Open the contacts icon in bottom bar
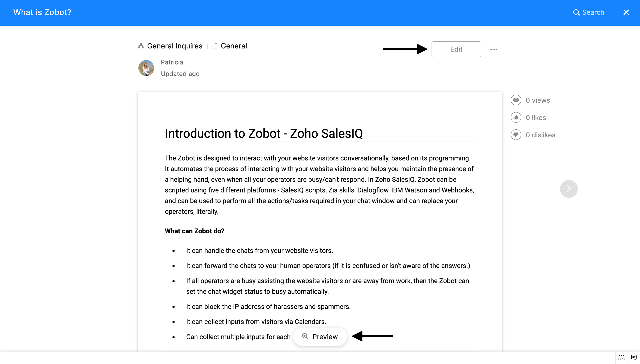This screenshot has width=640, height=364. point(621,358)
